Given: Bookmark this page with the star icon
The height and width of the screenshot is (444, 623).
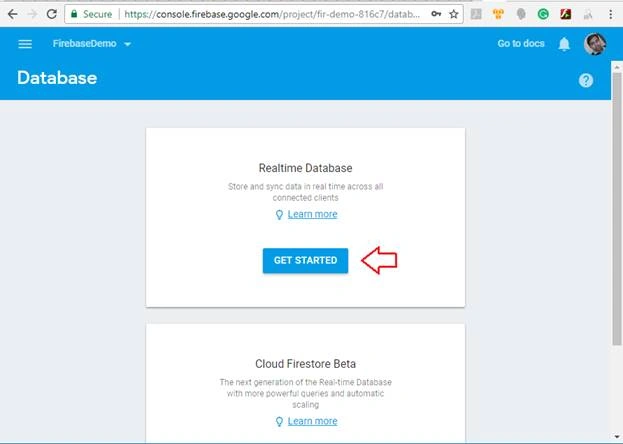Looking at the screenshot, I should [454, 14].
